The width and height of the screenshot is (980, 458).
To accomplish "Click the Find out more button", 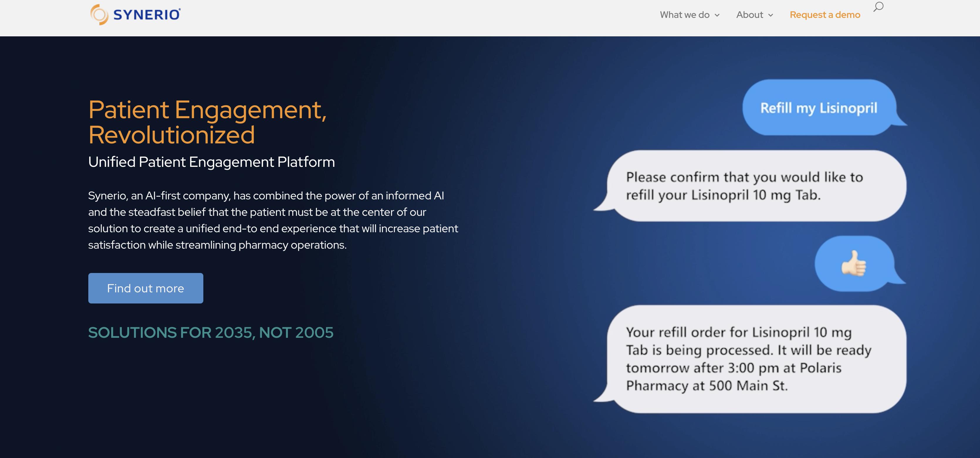I will tap(146, 288).
